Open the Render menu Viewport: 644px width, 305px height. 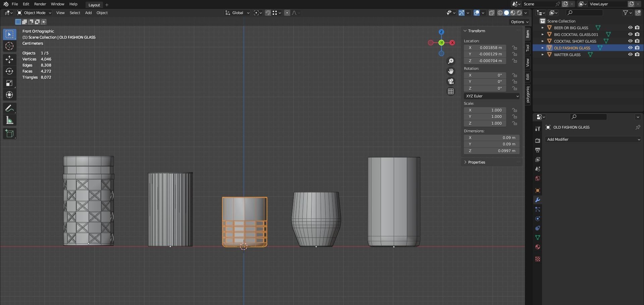40,4
